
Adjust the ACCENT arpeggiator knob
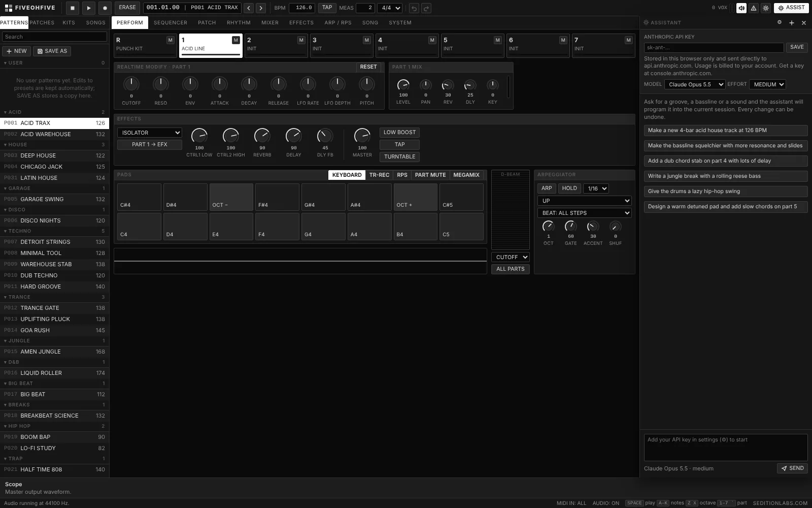point(593,227)
